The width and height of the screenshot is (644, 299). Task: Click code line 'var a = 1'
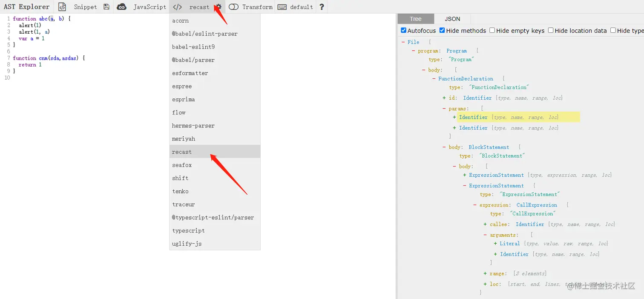[32, 38]
